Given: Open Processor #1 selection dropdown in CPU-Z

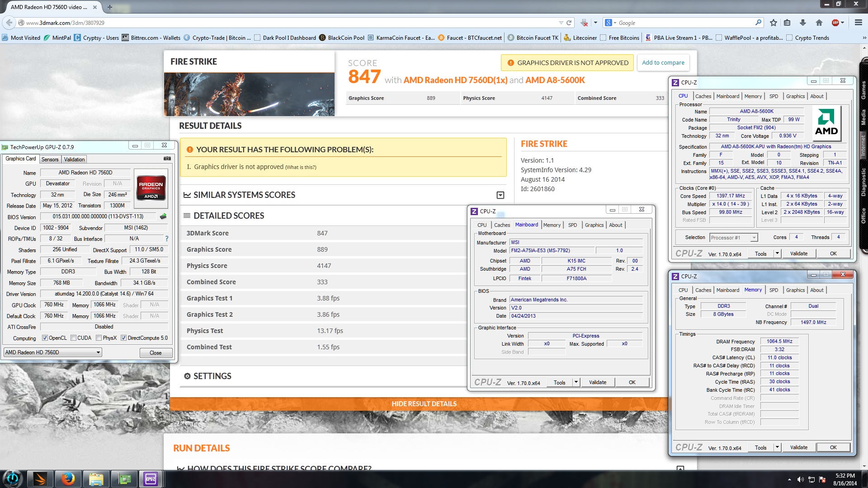Looking at the screenshot, I should 733,238.
